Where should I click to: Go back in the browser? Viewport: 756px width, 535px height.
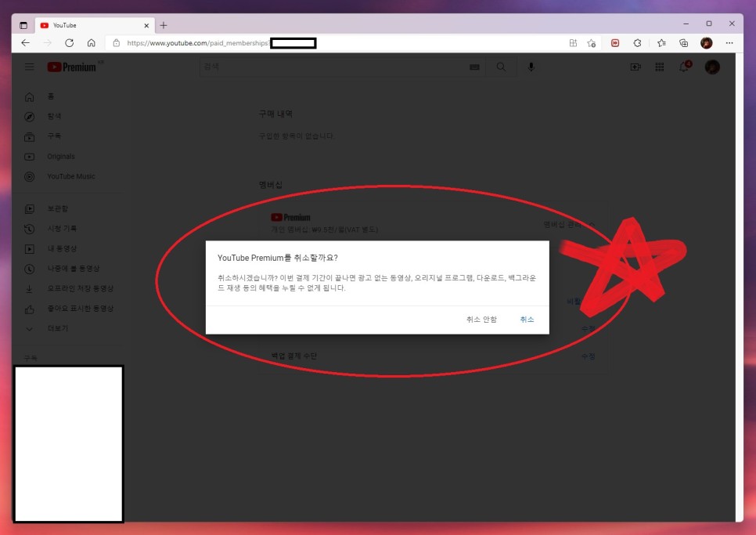[x=26, y=43]
